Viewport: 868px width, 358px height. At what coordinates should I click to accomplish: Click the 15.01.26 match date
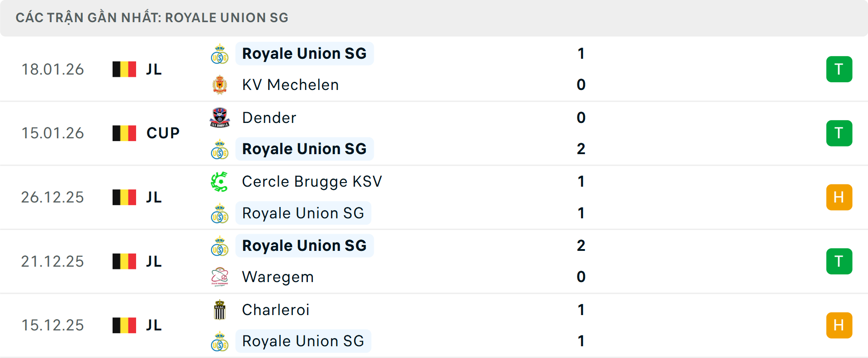52,133
